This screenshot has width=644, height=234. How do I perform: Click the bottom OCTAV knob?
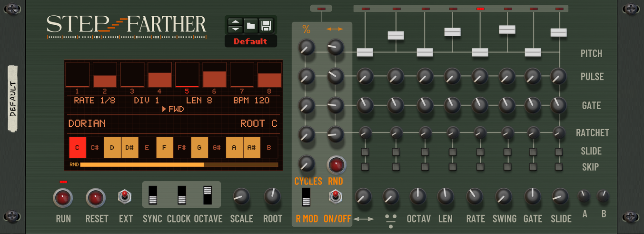(x=418, y=196)
